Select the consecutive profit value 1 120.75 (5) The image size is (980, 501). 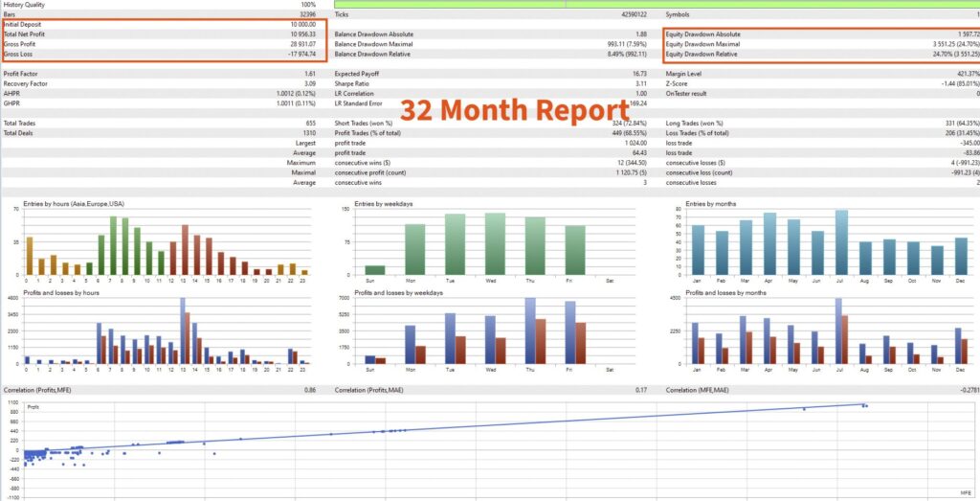pyautogui.click(x=630, y=172)
